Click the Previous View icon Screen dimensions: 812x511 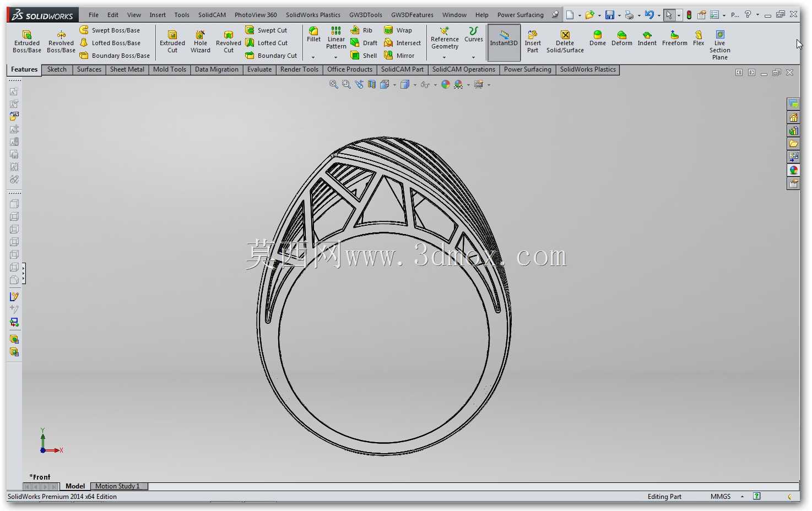click(359, 84)
